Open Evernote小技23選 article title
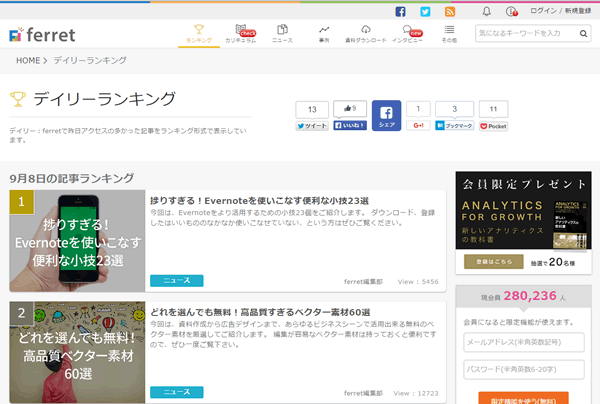The height and width of the screenshot is (404, 600). [259, 201]
